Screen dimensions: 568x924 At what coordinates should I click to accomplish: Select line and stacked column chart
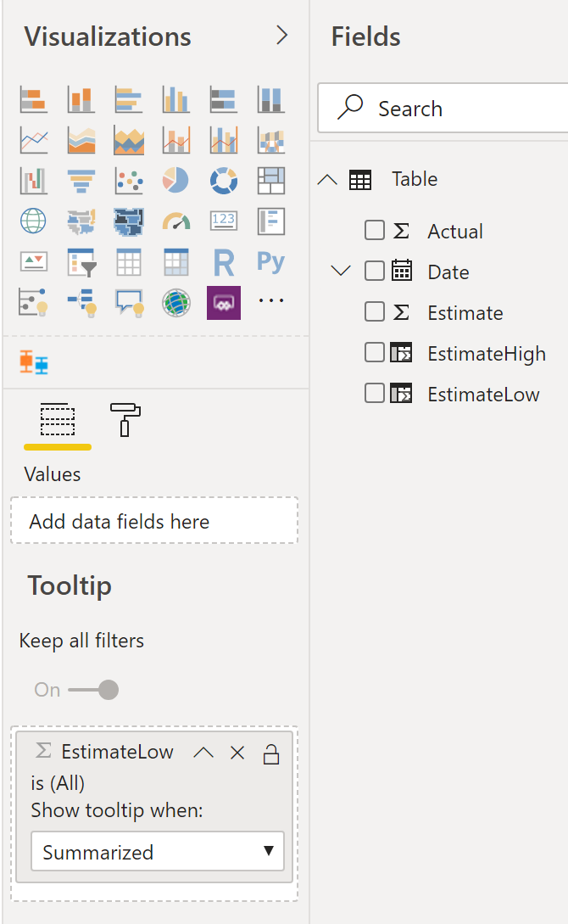(176, 140)
